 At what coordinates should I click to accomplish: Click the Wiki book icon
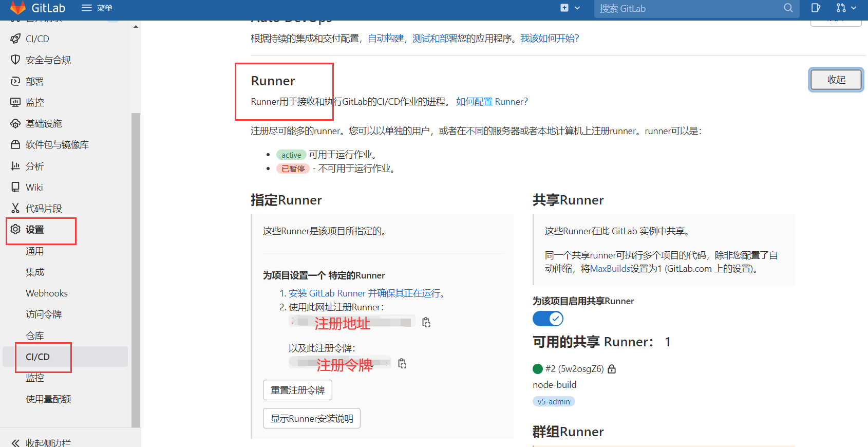(x=15, y=187)
